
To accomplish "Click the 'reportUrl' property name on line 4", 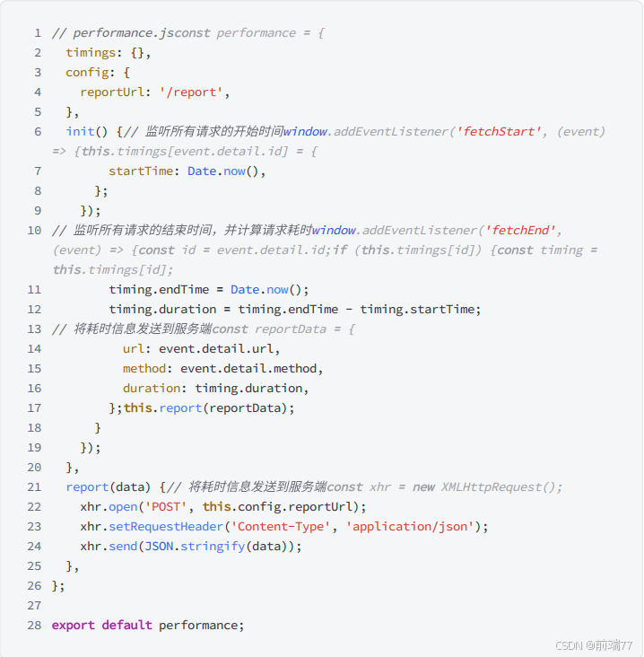I will pyautogui.click(x=112, y=92).
